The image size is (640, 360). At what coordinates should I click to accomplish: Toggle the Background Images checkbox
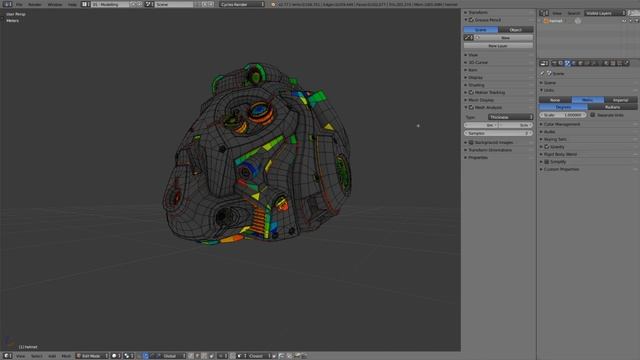pyautogui.click(x=471, y=142)
